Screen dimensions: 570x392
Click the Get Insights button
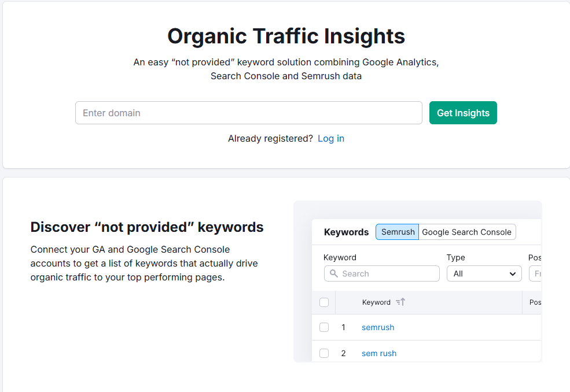[463, 113]
